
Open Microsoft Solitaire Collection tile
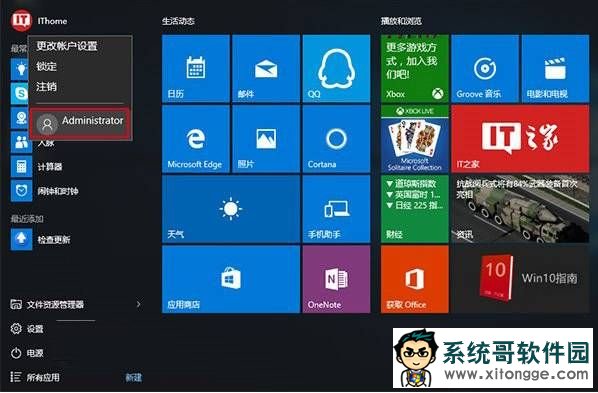click(x=415, y=139)
